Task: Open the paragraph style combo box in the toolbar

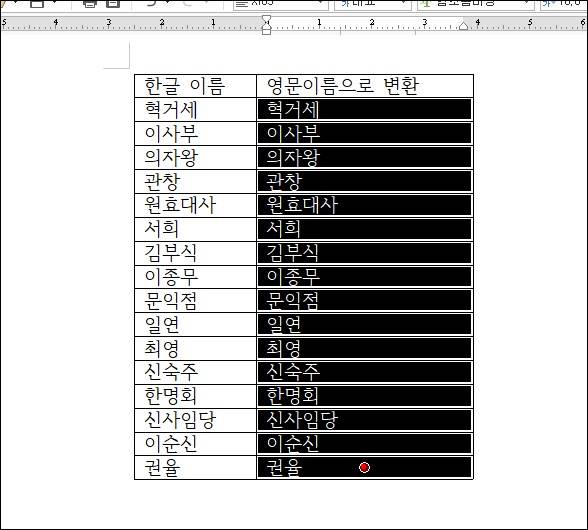Action: (x=280, y=5)
